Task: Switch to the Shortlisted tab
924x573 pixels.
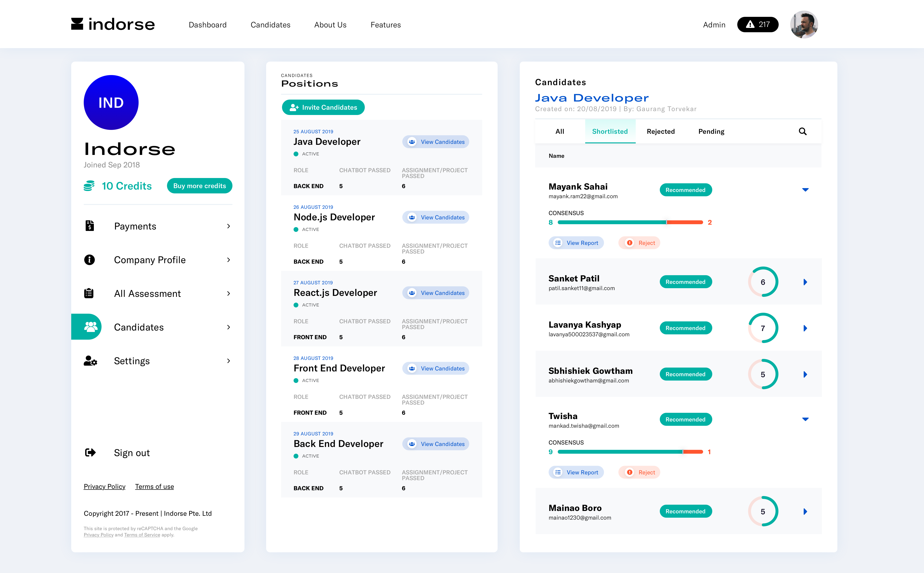Action: point(610,132)
